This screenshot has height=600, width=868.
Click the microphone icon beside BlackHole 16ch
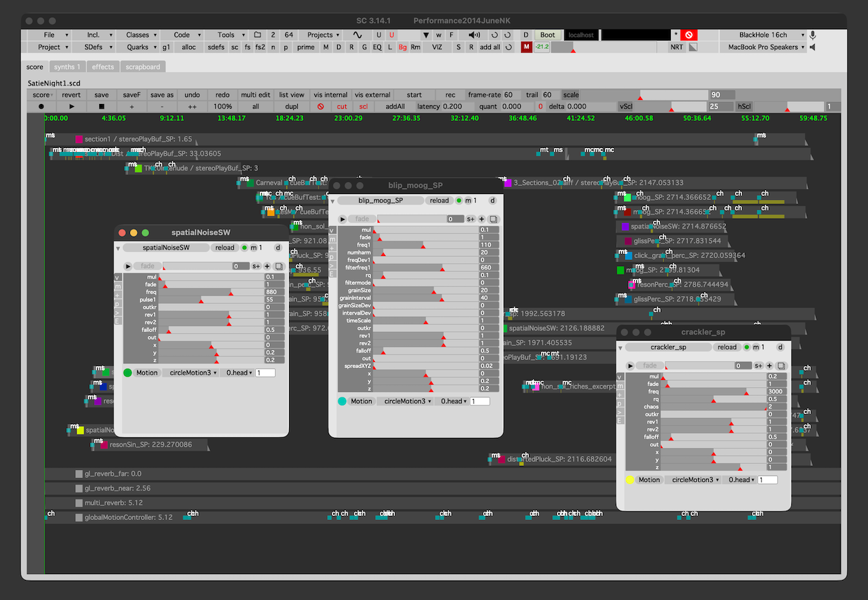[x=813, y=35]
